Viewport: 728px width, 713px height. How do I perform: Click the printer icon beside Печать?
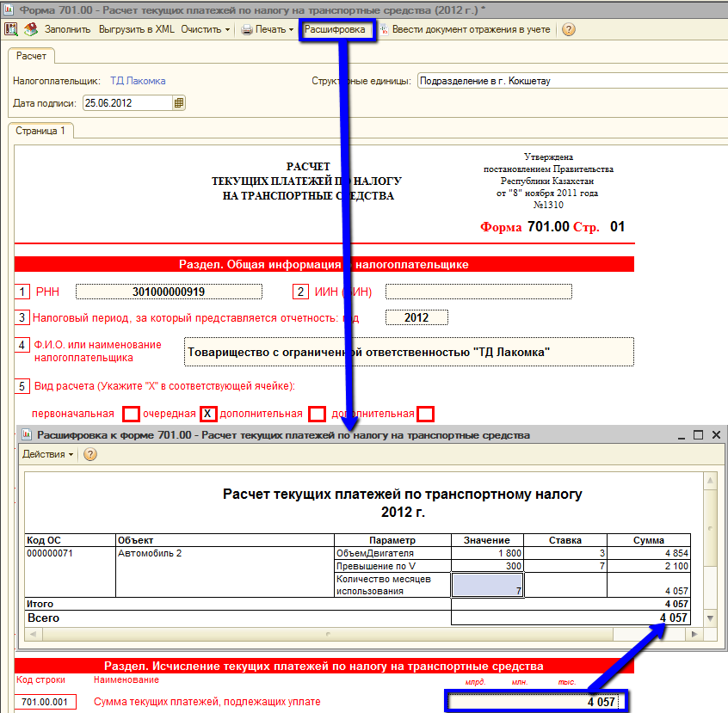point(247,29)
